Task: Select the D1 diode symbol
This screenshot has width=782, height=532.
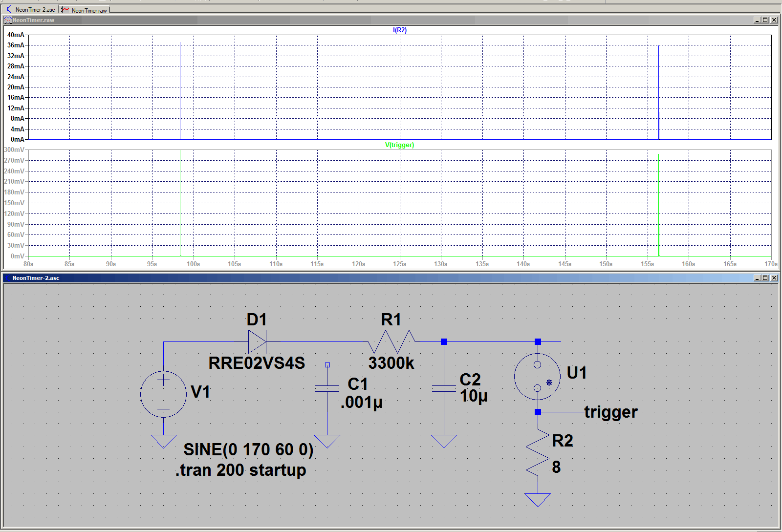Action: point(257,341)
